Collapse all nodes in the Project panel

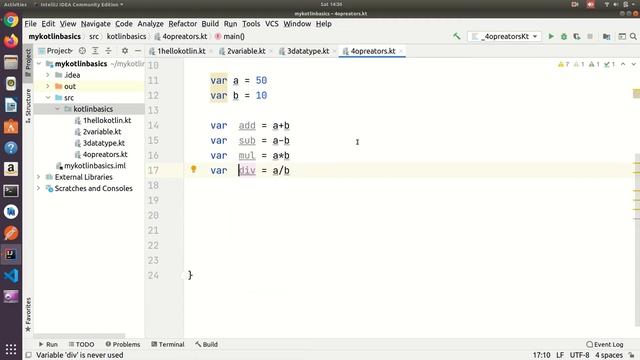click(108, 51)
